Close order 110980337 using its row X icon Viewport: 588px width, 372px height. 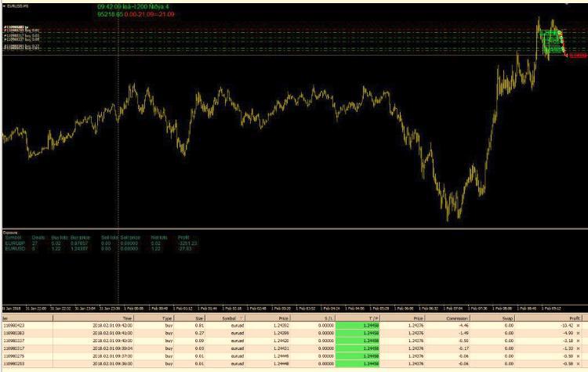coord(579,341)
